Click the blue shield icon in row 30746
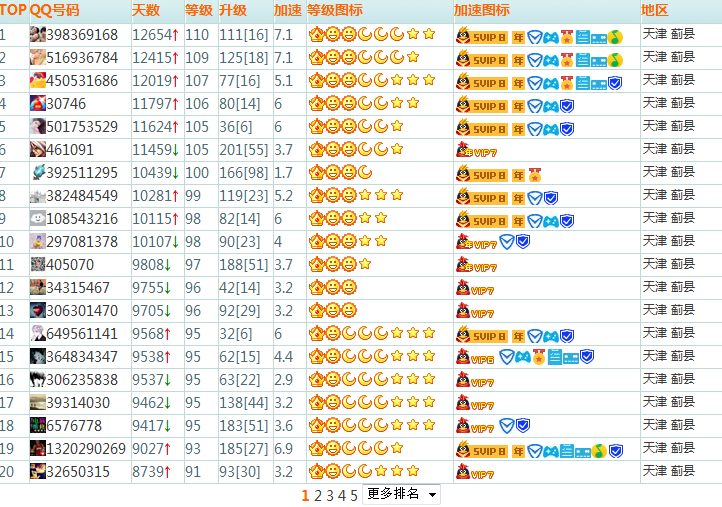Screen dimensions: 722x507 coord(567,106)
